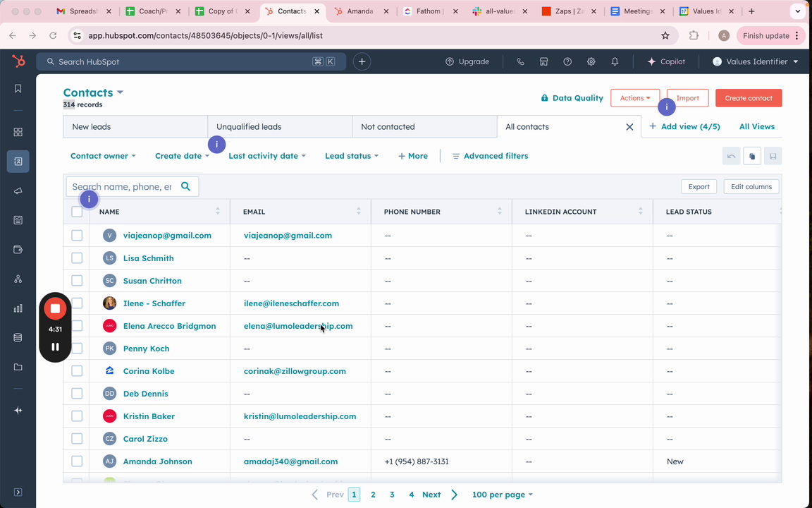
Task: Click the plus quick-create button
Action: coord(362,61)
